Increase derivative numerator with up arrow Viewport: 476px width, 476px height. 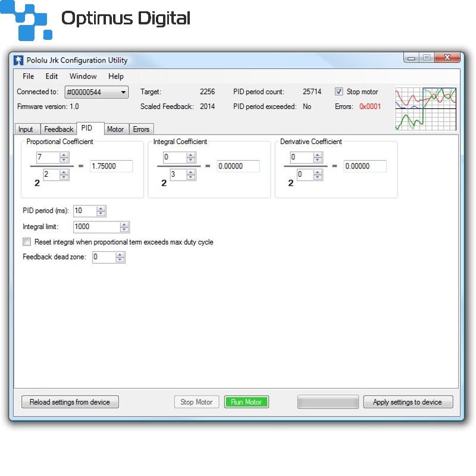point(318,155)
